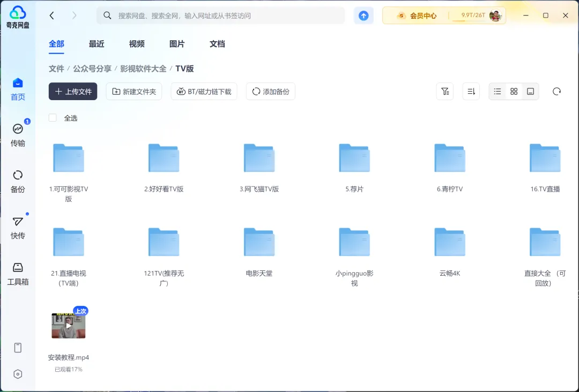
Task: Click the blue upload arrow icon
Action: point(363,16)
